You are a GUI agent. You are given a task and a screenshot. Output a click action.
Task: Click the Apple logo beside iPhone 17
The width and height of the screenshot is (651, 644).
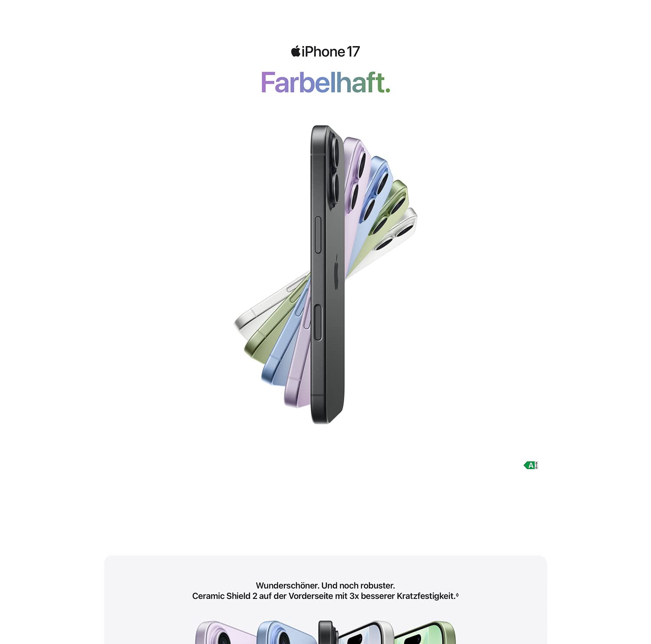pos(296,51)
